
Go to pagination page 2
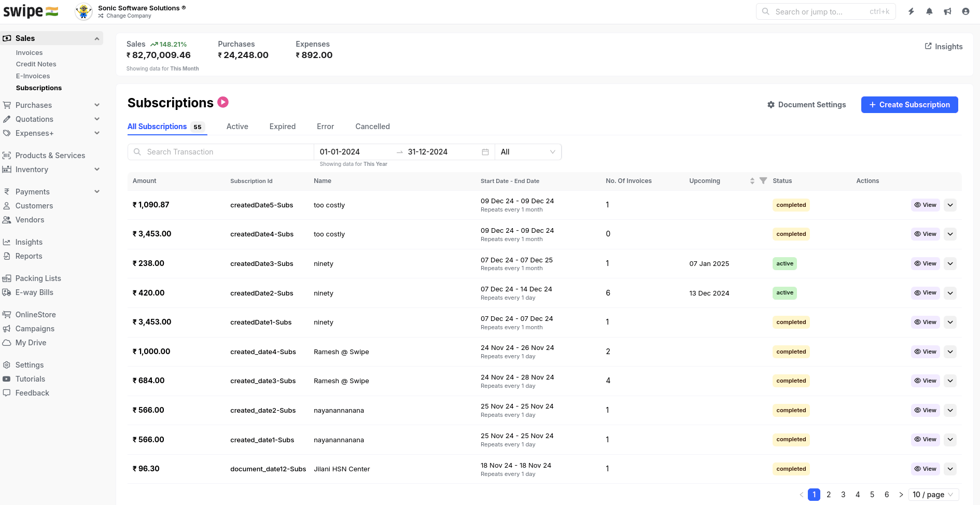click(x=829, y=495)
